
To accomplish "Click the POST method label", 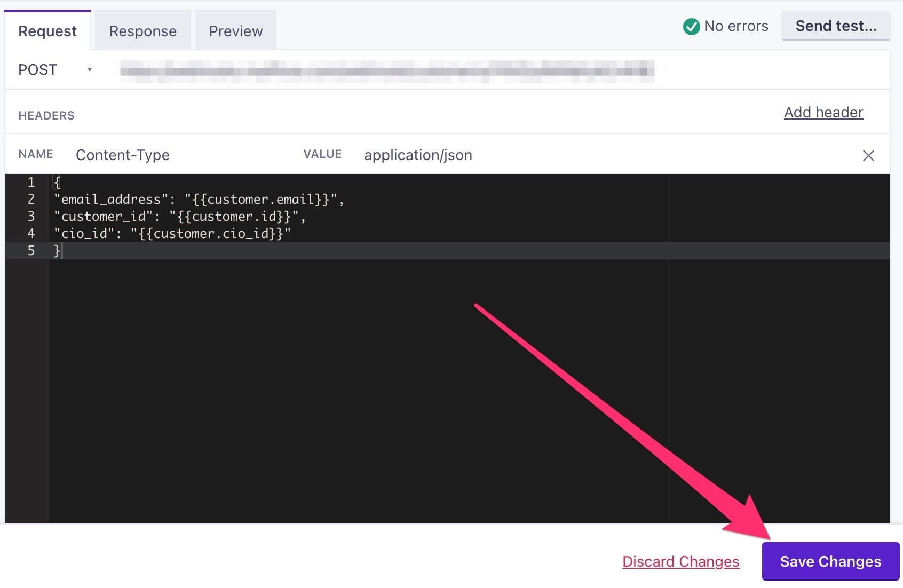I will 37,70.
